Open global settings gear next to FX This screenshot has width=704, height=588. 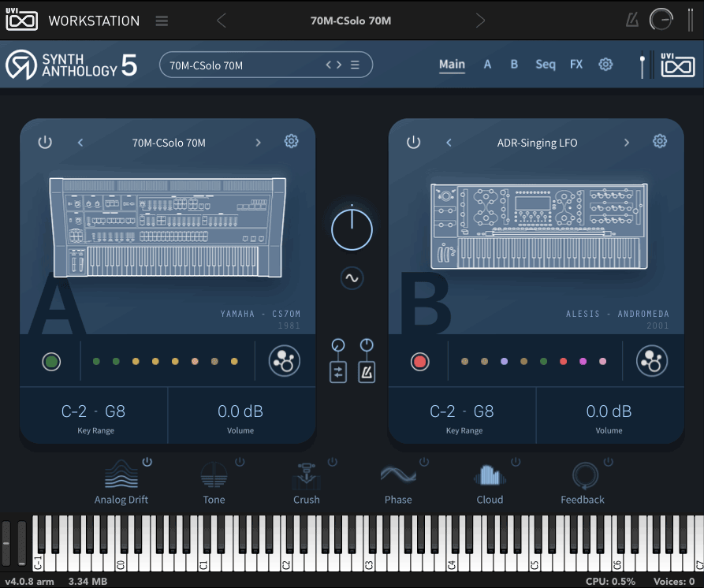pos(605,65)
